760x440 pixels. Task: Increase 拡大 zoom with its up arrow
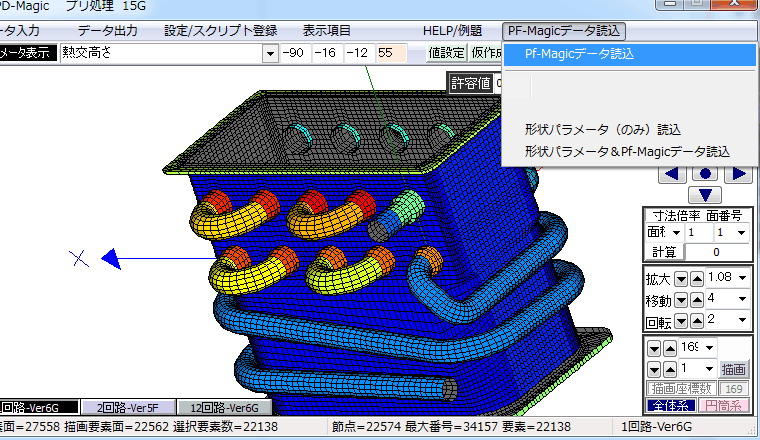click(x=697, y=279)
